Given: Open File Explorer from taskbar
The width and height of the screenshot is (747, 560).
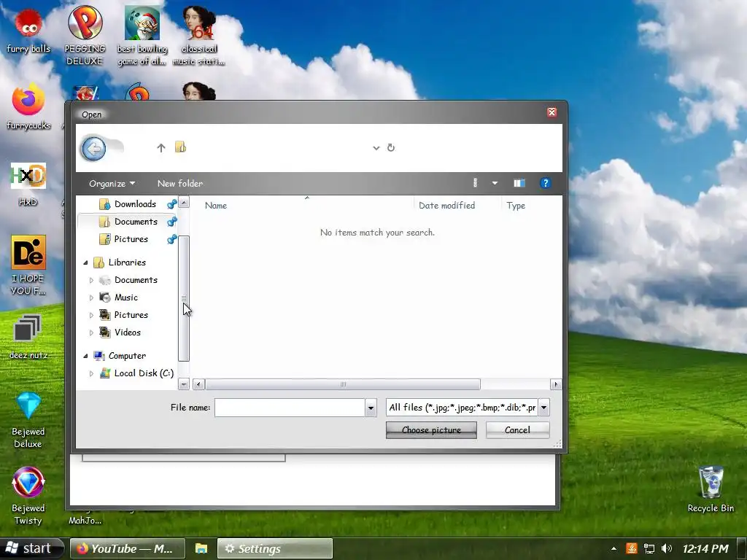Looking at the screenshot, I should click(201, 548).
